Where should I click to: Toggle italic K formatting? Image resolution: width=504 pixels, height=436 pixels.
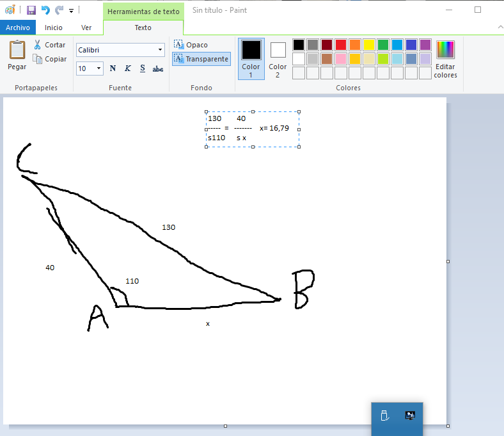(x=128, y=69)
